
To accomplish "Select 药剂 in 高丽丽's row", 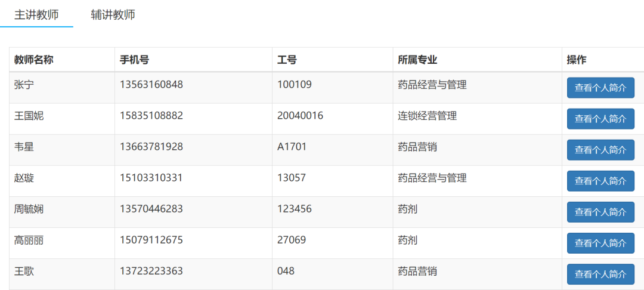I will tap(407, 240).
